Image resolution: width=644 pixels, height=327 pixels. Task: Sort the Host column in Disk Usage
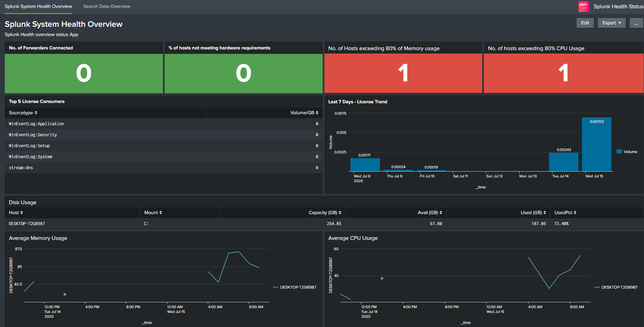(15, 212)
